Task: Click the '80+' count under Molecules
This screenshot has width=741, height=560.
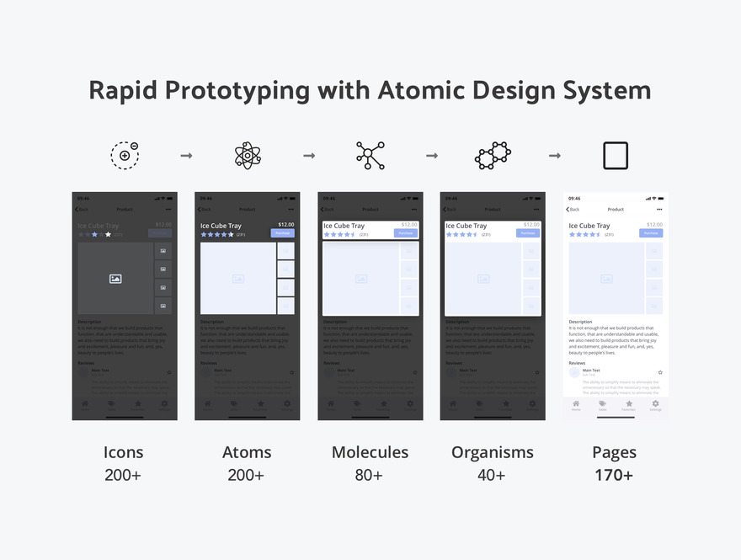Action: (x=369, y=475)
